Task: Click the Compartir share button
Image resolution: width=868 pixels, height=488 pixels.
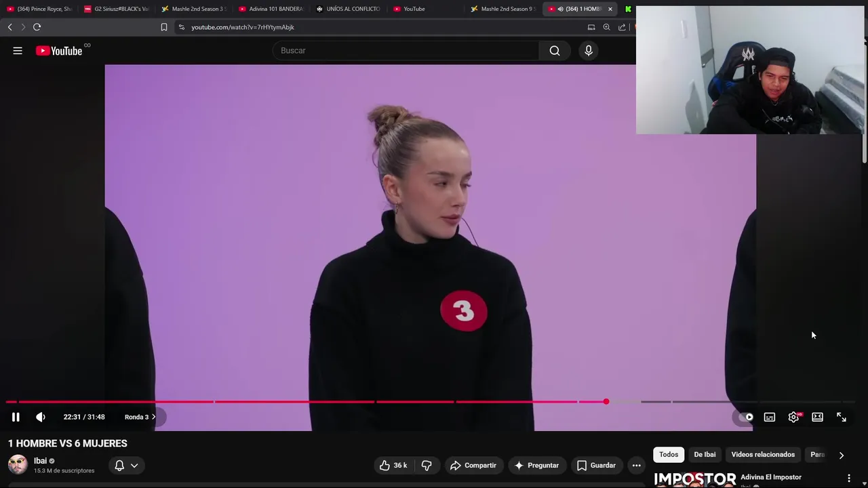Action: (x=473, y=466)
